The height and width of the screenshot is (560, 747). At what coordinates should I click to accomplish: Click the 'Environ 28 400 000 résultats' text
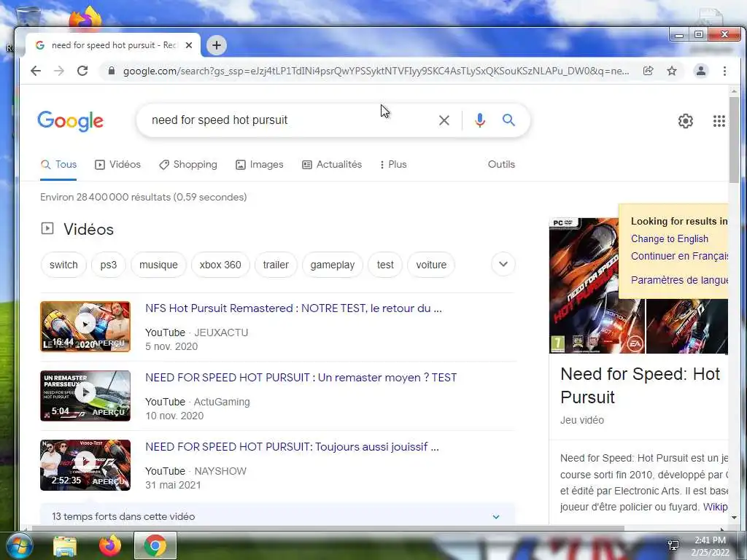coord(144,197)
